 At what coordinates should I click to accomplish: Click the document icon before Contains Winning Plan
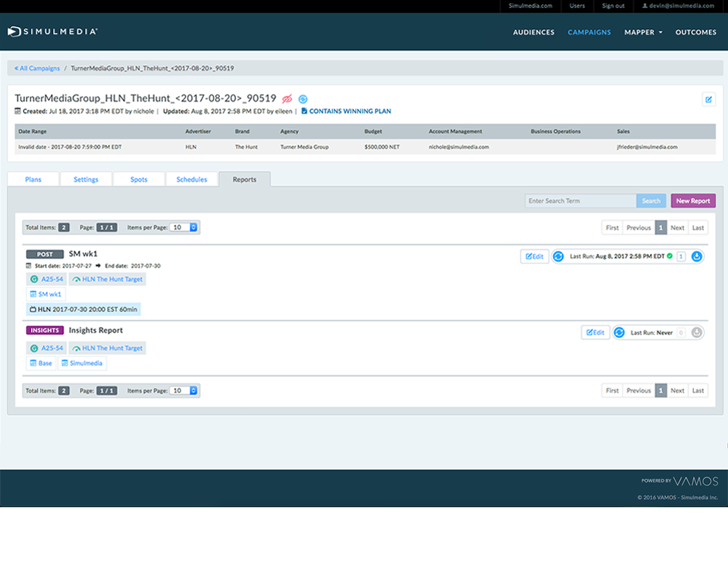click(304, 111)
